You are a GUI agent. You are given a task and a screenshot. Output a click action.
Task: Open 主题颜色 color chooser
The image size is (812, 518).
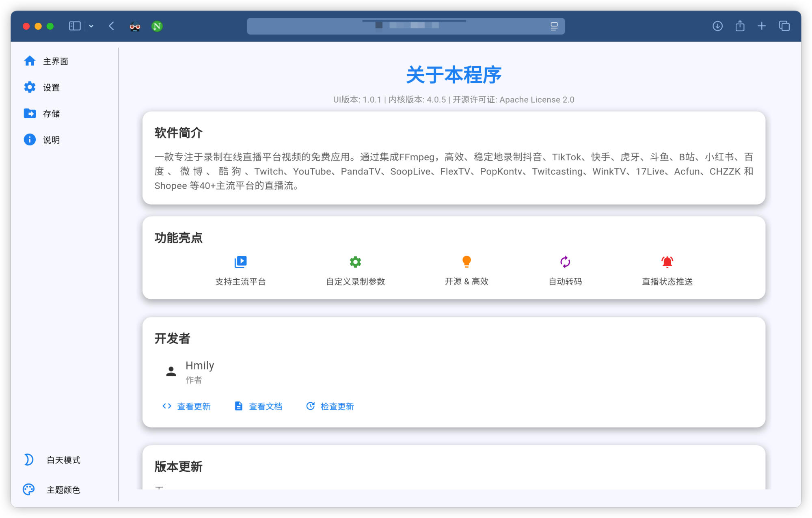(64, 490)
